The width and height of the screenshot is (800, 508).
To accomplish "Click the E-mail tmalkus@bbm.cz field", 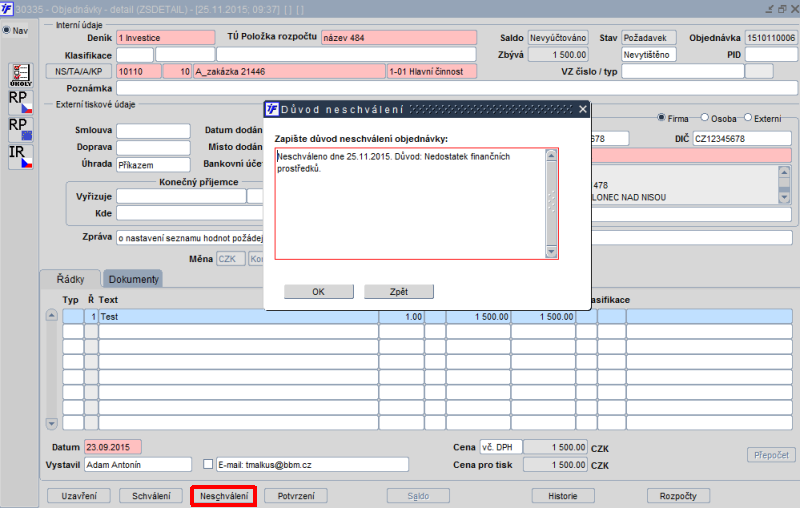I will [x=312, y=464].
